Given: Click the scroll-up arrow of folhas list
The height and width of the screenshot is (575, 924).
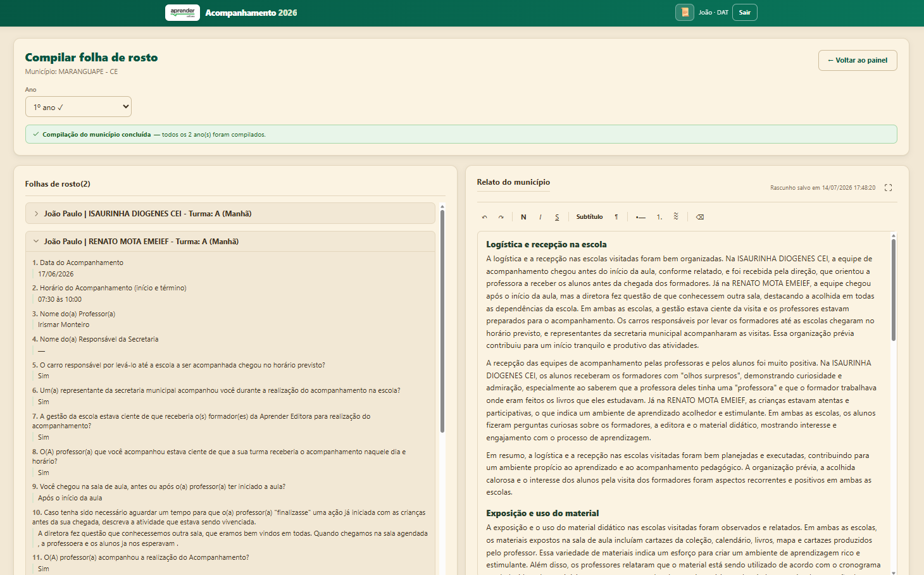Looking at the screenshot, I should click(x=442, y=207).
